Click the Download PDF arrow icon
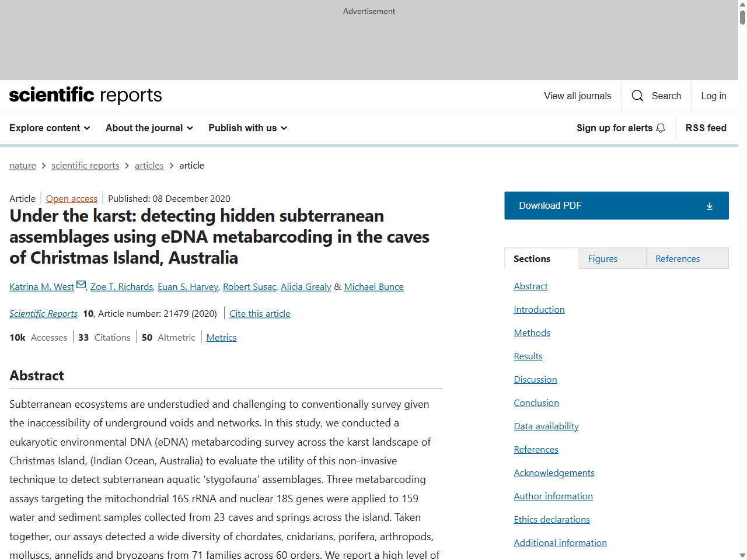747x560 pixels. 710,206
